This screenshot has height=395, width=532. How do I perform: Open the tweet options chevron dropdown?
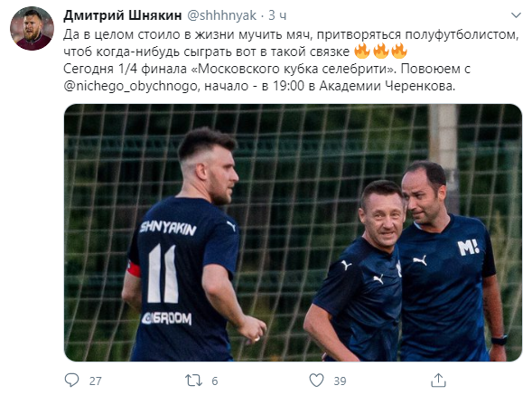[x=516, y=15]
